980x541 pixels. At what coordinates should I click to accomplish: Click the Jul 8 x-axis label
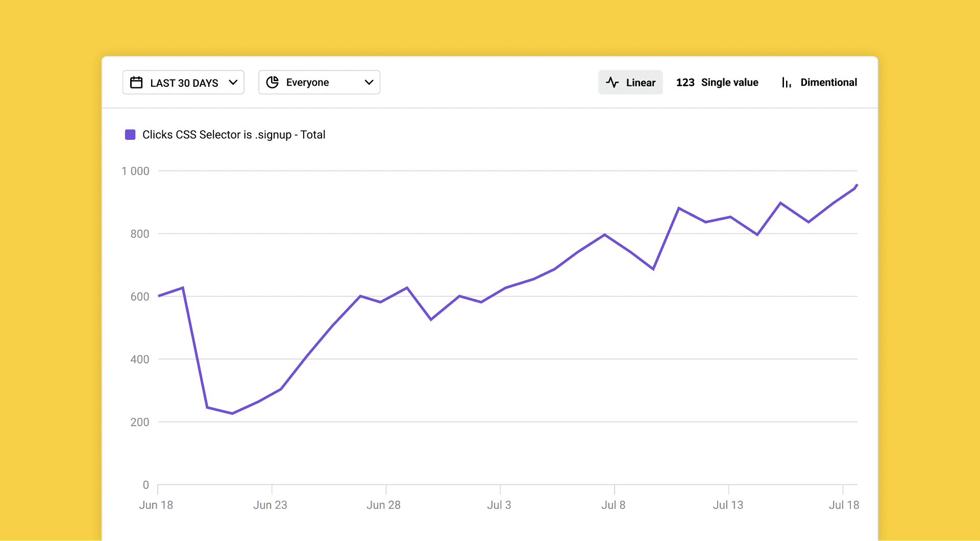click(x=613, y=505)
